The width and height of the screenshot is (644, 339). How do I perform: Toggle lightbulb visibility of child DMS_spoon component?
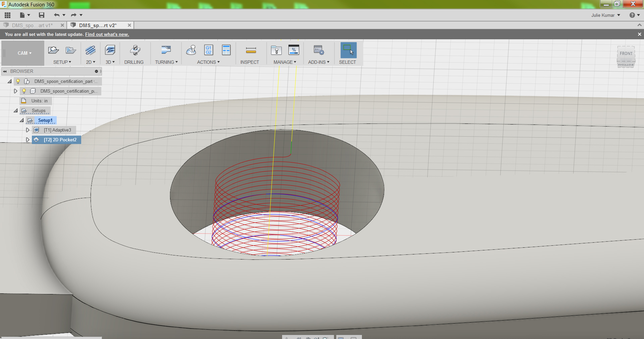[x=24, y=91]
